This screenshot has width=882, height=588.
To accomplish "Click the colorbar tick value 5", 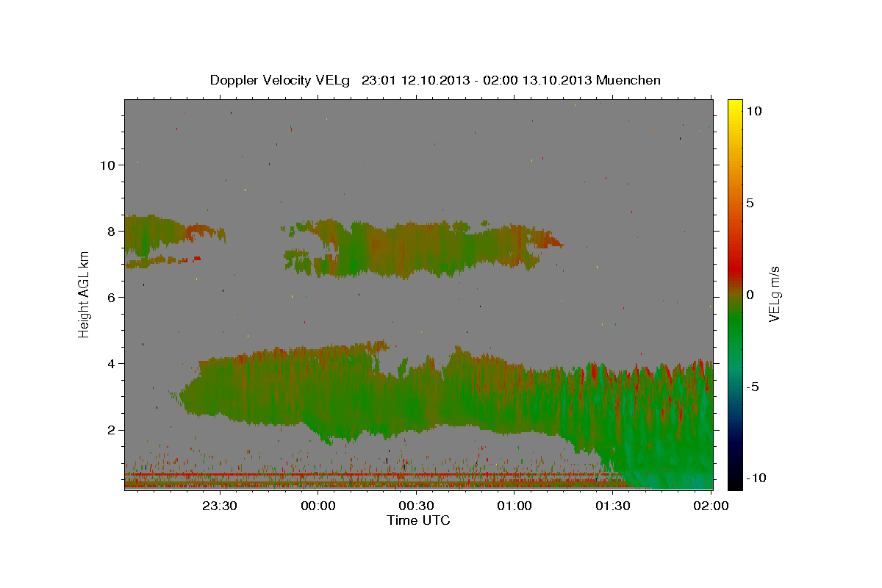I will tap(750, 203).
